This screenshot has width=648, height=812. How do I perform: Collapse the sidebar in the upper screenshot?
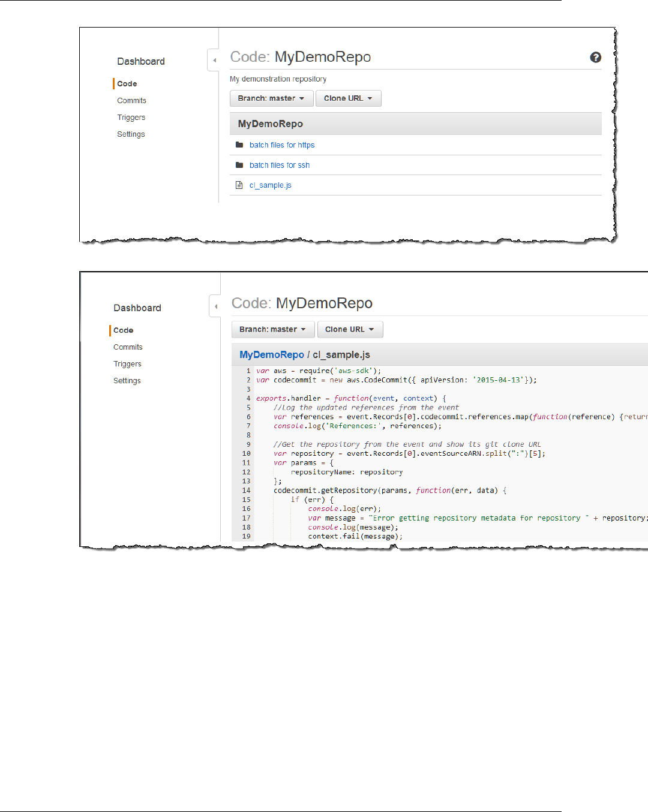214,60
